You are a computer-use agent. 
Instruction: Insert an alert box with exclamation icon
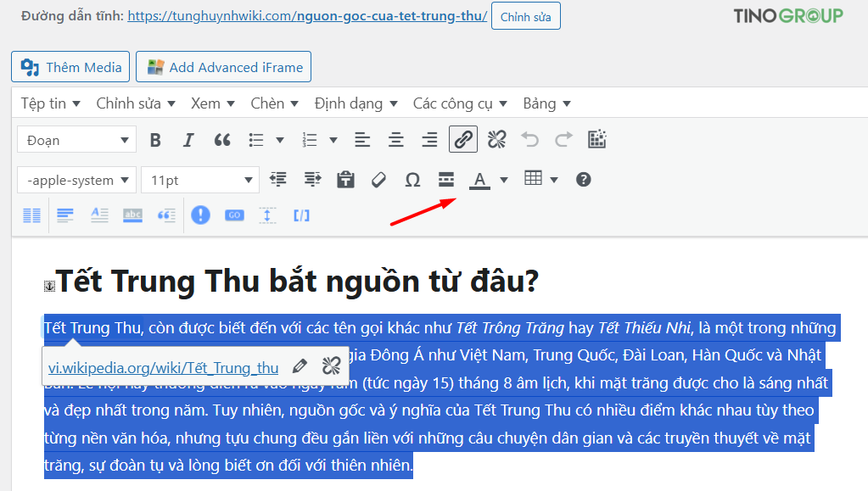(x=200, y=215)
